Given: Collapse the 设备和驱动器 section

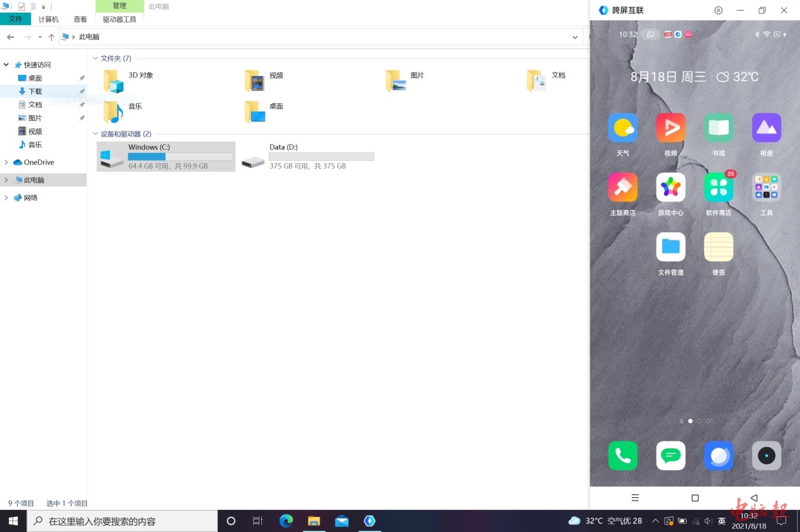Looking at the screenshot, I should 96,134.
